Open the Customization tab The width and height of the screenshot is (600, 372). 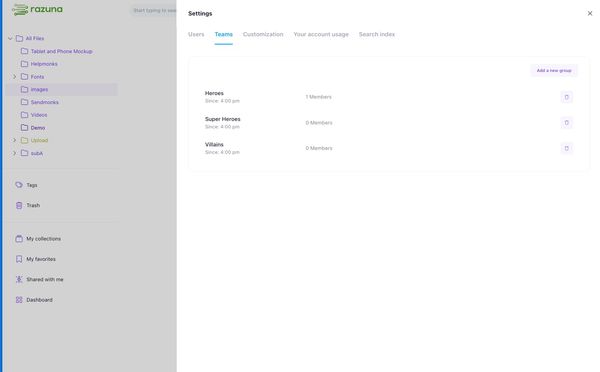(263, 34)
